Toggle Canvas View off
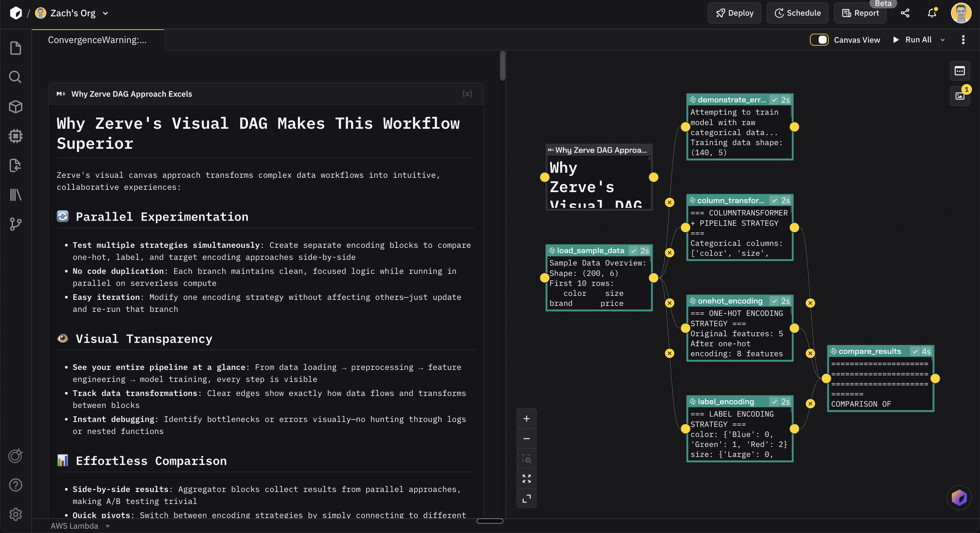The height and width of the screenshot is (533, 980). [819, 39]
